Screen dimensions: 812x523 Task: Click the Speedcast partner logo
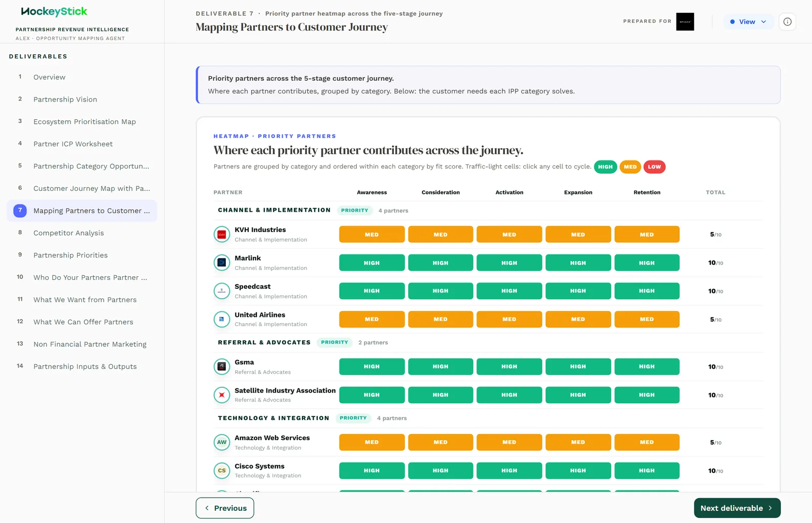(x=222, y=291)
